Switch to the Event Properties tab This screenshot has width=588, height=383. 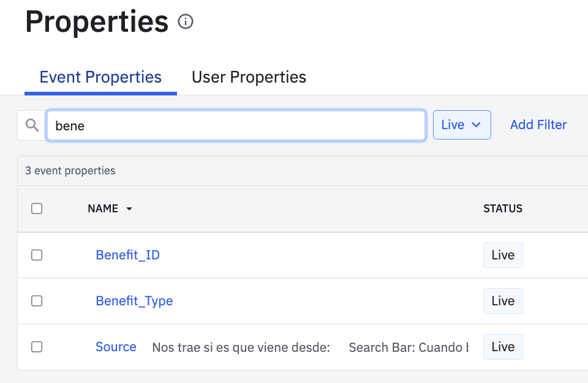pyautogui.click(x=100, y=77)
